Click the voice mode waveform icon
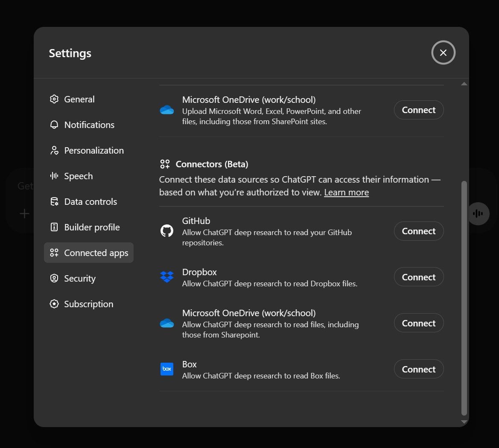The width and height of the screenshot is (499, 448). tap(478, 214)
